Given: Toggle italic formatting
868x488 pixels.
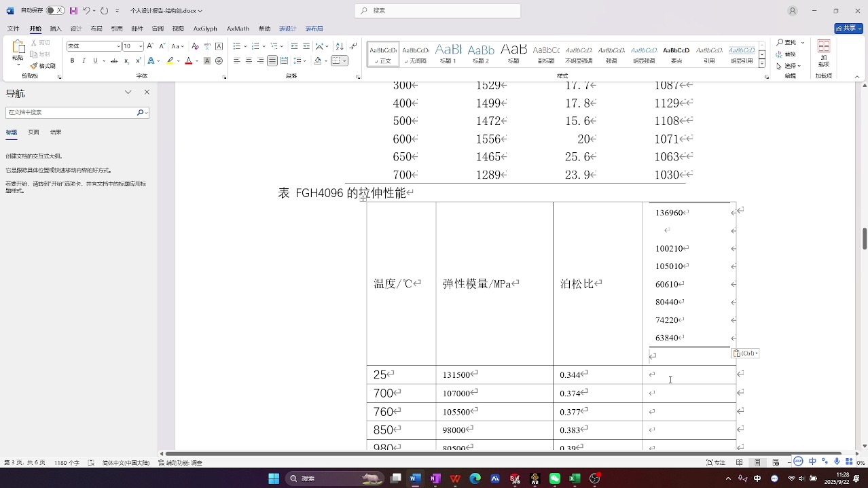Looking at the screenshot, I should (x=84, y=60).
